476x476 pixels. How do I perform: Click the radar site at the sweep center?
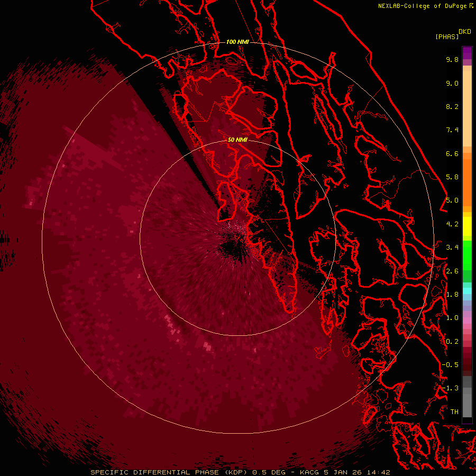(238, 239)
